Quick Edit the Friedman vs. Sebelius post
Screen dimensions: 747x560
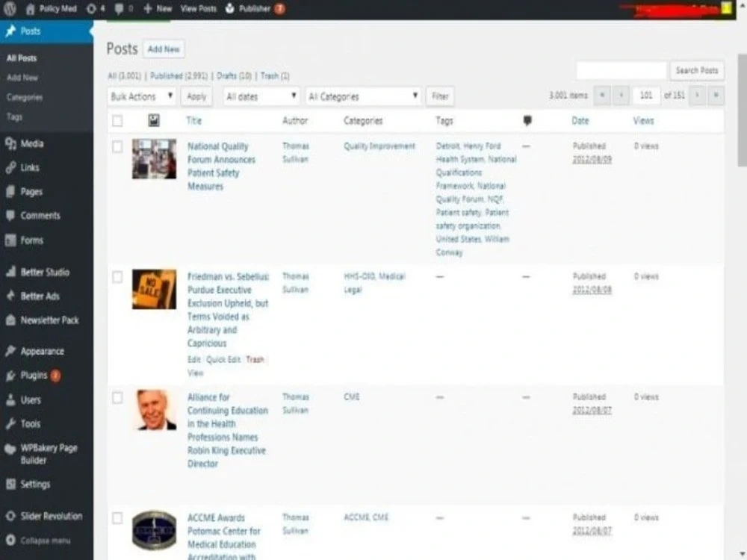tap(223, 360)
